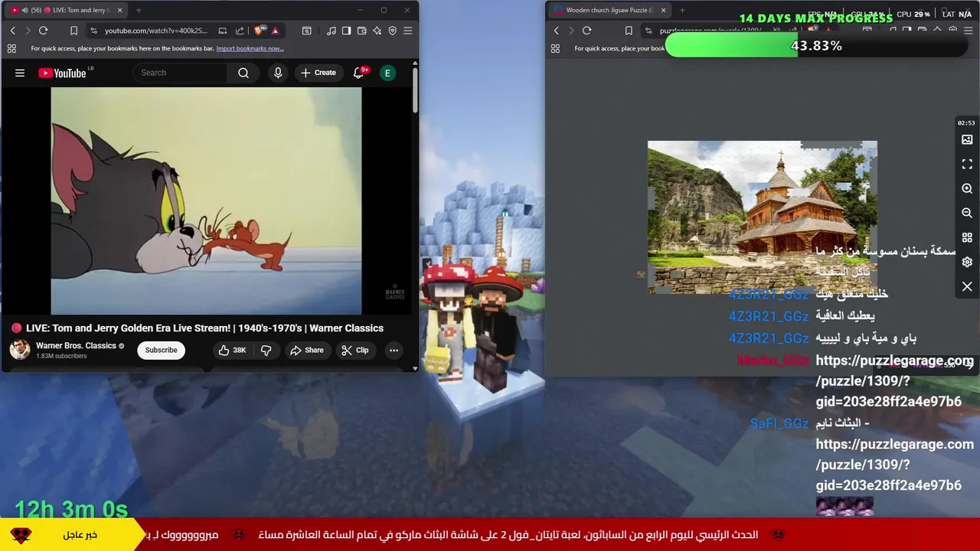Close the puzzle with X icon
Image resolution: width=980 pixels, height=551 pixels.
[967, 286]
